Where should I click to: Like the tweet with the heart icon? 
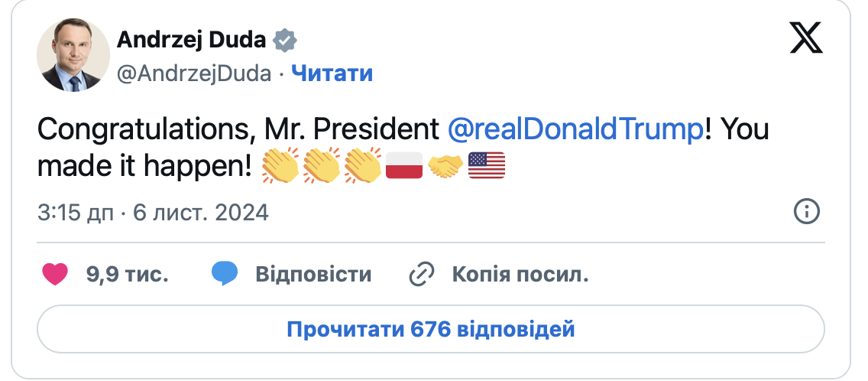pos(55,274)
